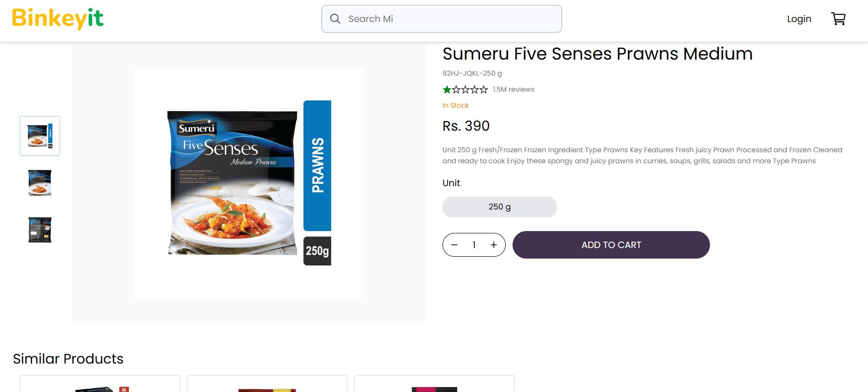Click the third rating star
Screen dimensions: 868x392
pyautogui.click(x=465, y=89)
